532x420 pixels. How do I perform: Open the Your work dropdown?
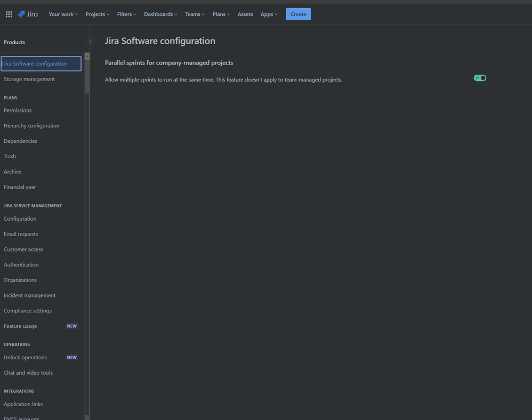tap(63, 14)
